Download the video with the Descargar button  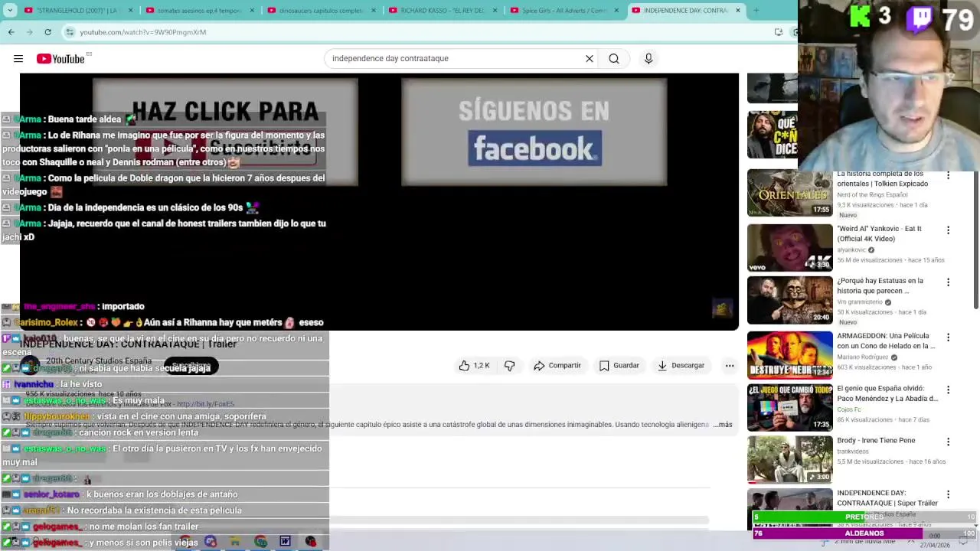click(x=681, y=366)
